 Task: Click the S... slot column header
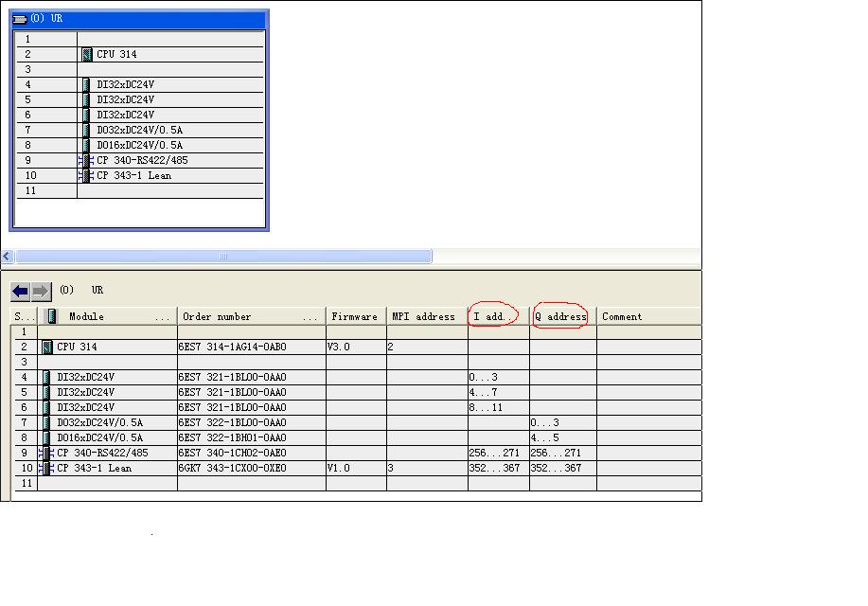24,316
